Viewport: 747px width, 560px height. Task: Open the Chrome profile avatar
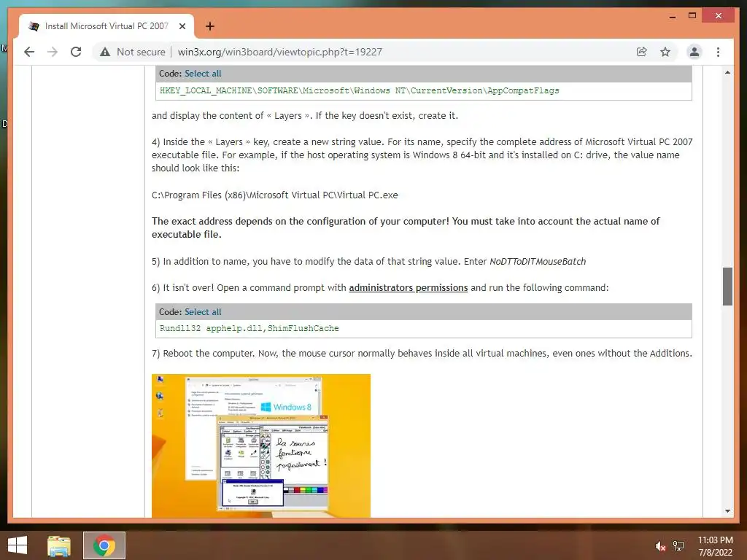(694, 52)
